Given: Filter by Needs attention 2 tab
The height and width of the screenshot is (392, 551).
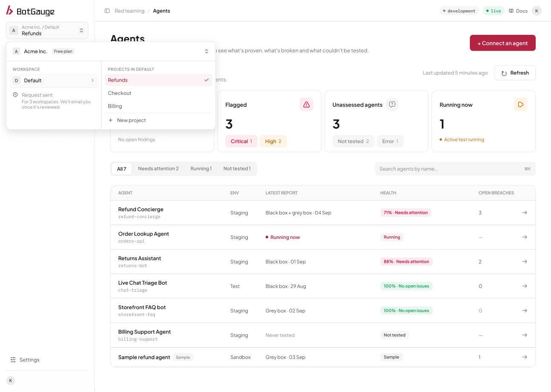Looking at the screenshot, I should (158, 169).
